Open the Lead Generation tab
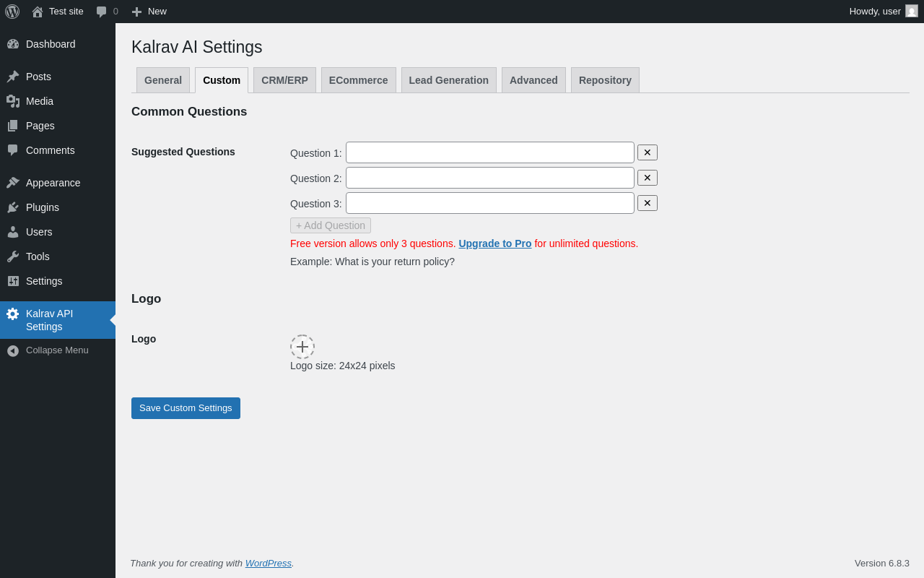The height and width of the screenshot is (578, 924). [x=448, y=80]
